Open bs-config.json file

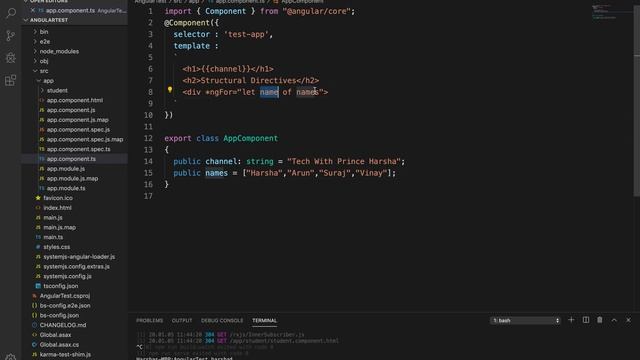pyautogui.click(x=59, y=316)
